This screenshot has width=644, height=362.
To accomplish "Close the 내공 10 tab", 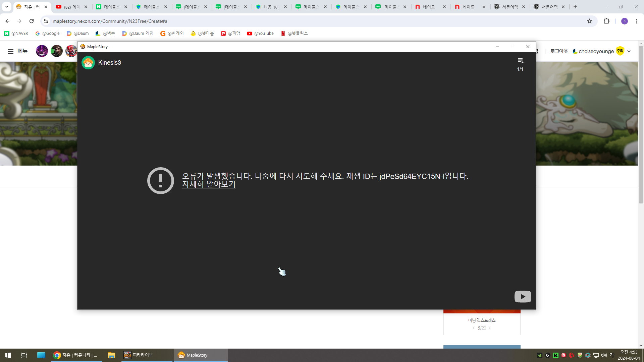I will point(285,7).
